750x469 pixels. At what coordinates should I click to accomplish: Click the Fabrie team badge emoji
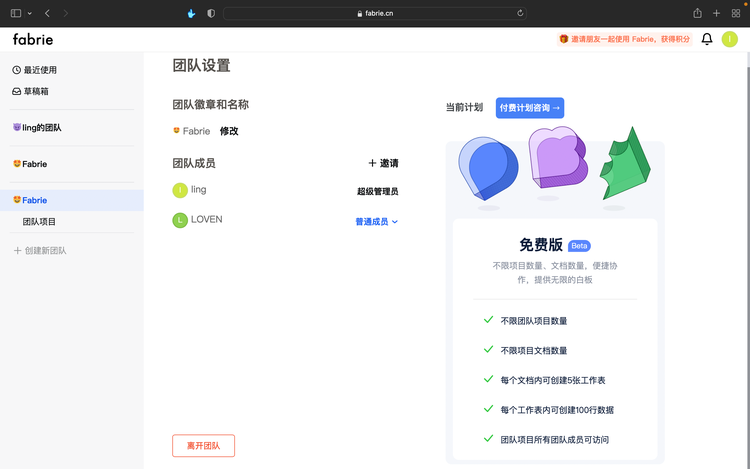[176, 131]
